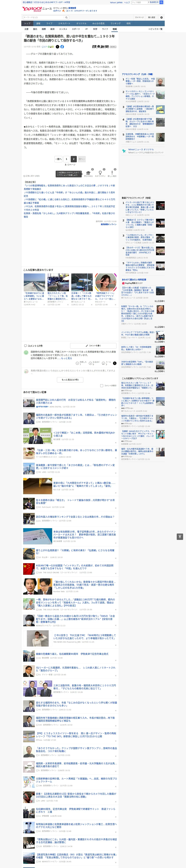The height and width of the screenshot is (868, 186).
Task: Open the エキスパート tab
Action: click(x=64, y=24)
